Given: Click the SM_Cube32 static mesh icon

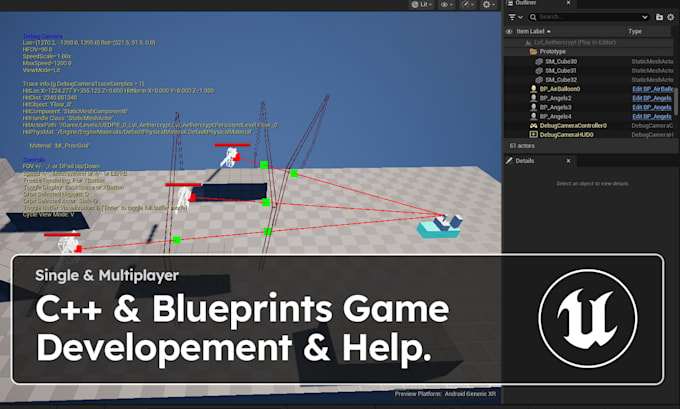Looking at the screenshot, I should point(539,79).
